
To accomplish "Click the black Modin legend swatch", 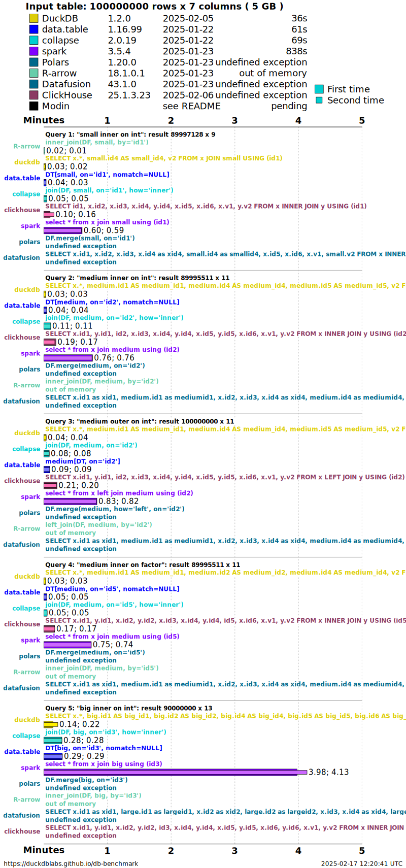I will click(33, 106).
